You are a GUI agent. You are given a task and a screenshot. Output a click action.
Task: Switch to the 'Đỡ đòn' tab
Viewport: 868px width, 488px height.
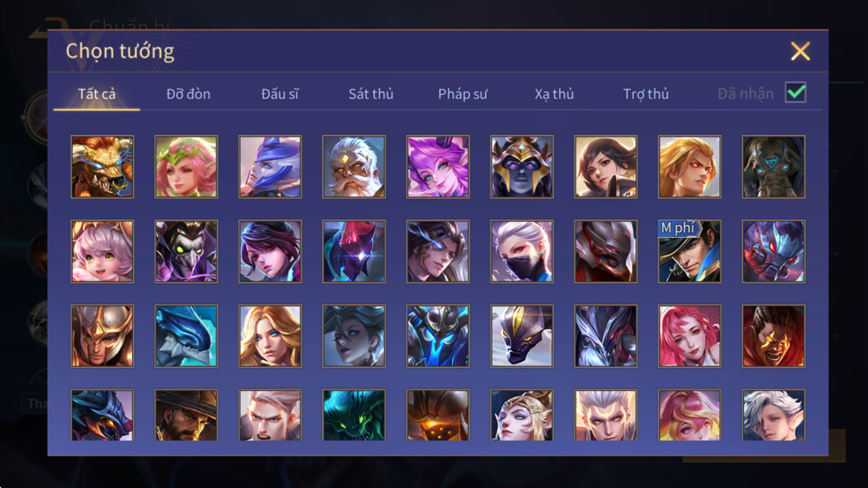(x=188, y=94)
